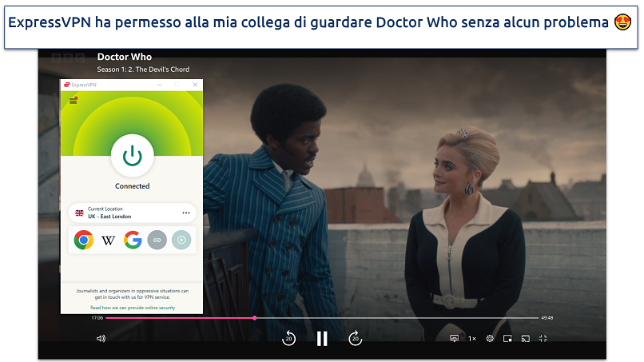Cast video to another device
This screenshot has height=362, width=644.
525,339
